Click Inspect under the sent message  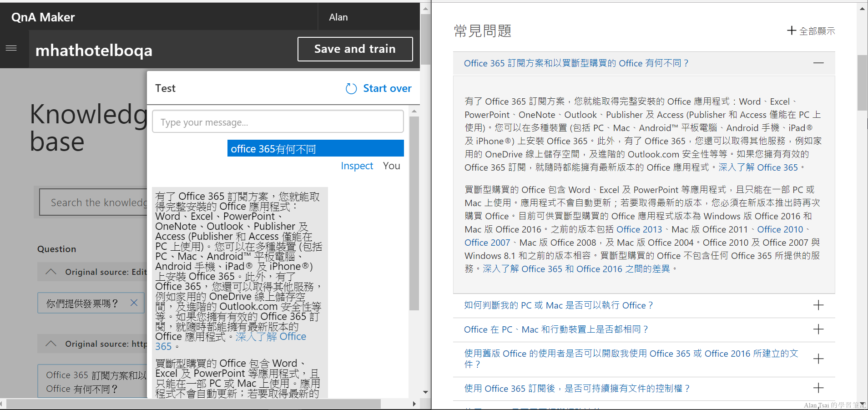click(357, 166)
